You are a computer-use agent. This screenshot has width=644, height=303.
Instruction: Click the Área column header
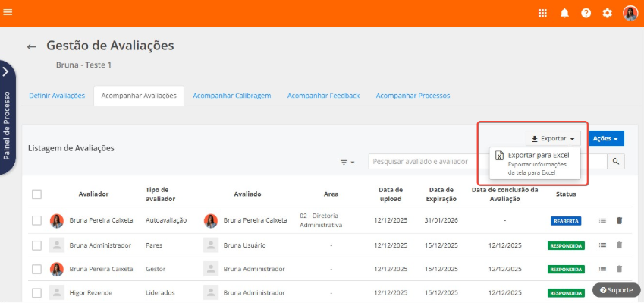coord(331,194)
